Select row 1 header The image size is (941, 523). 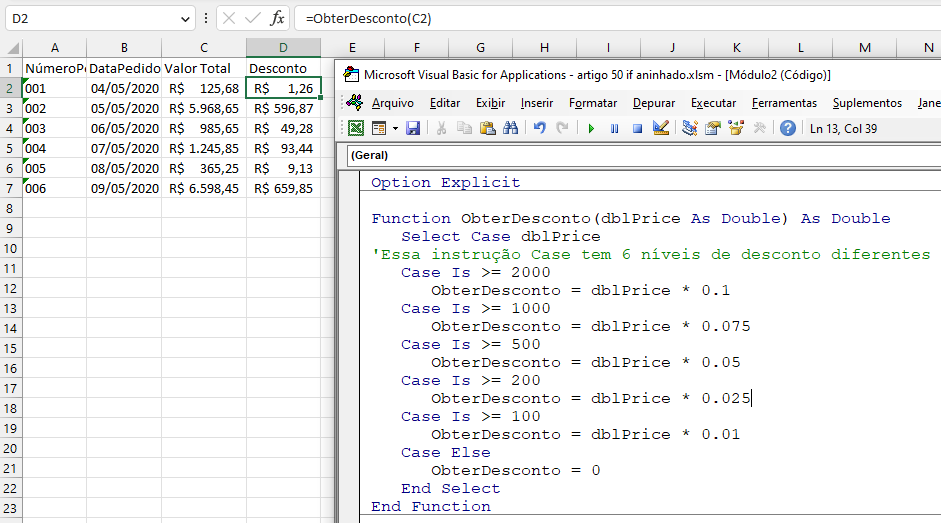point(10,68)
